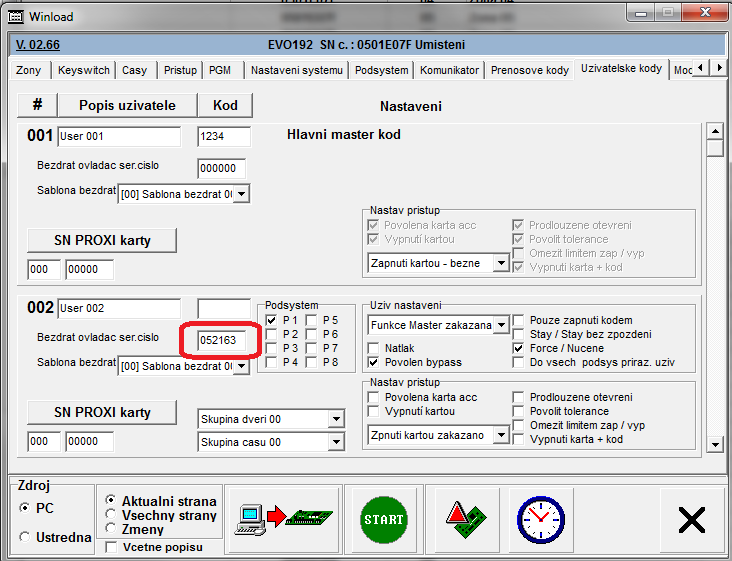Toggle the Povolen bypass checkbox

[x=375, y=362]
